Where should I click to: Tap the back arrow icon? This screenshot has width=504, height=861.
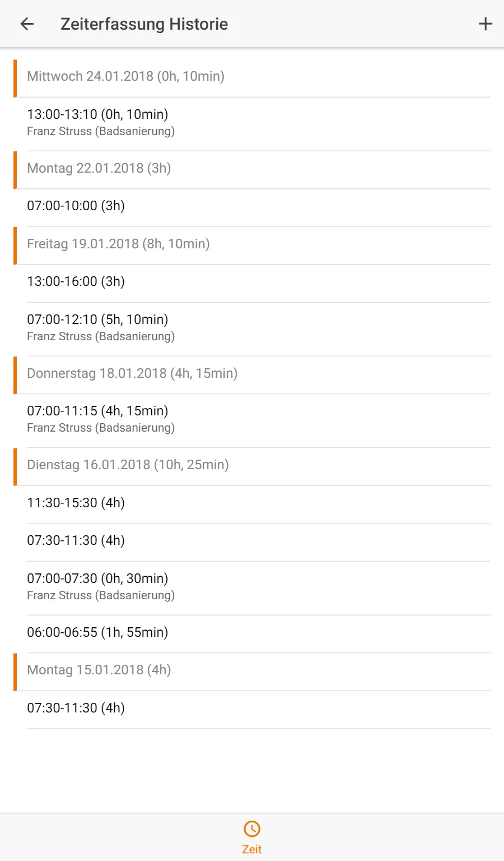coord(27,24)
